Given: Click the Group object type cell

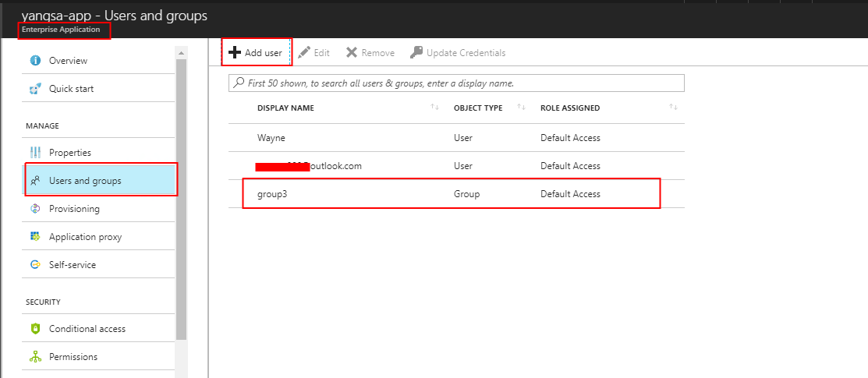Looking at the screenshot, I should click(x=466, y=194).
